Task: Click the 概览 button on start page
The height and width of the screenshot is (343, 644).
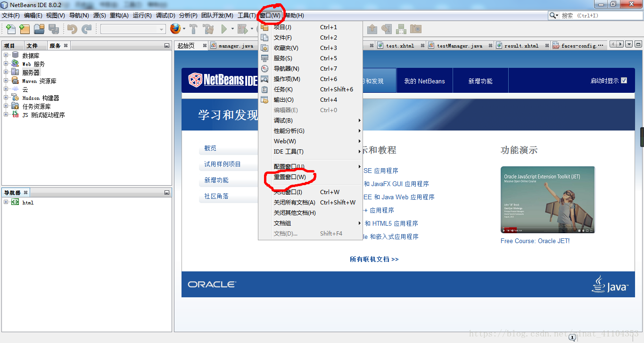Action: click(228, 148)
